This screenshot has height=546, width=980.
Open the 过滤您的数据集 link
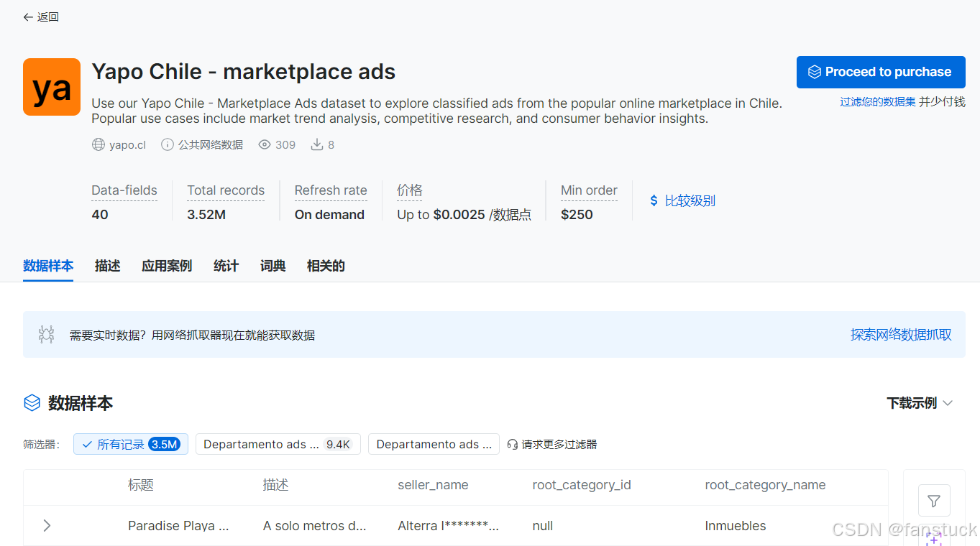(x=878, y=102)
